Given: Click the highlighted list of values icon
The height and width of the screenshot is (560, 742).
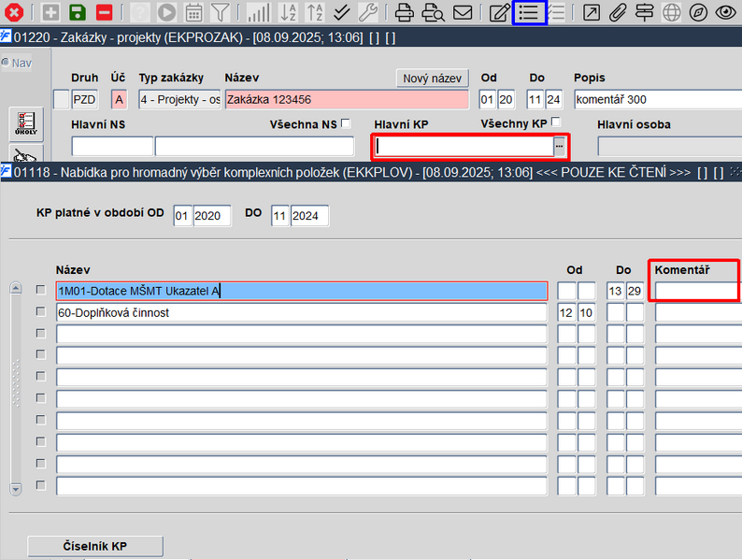Looking at the screenshot, I should click(x=529, y=12).
